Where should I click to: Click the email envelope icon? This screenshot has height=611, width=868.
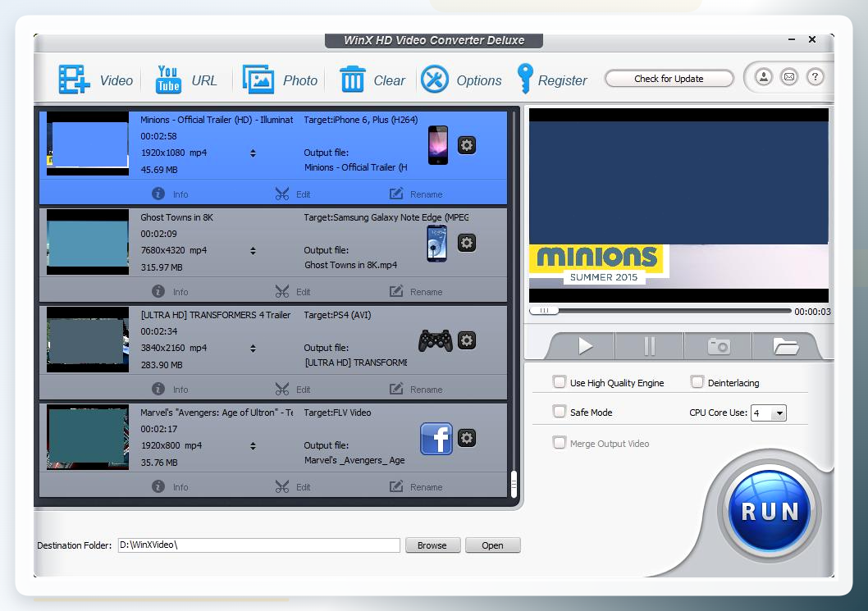tap(789, 77)
